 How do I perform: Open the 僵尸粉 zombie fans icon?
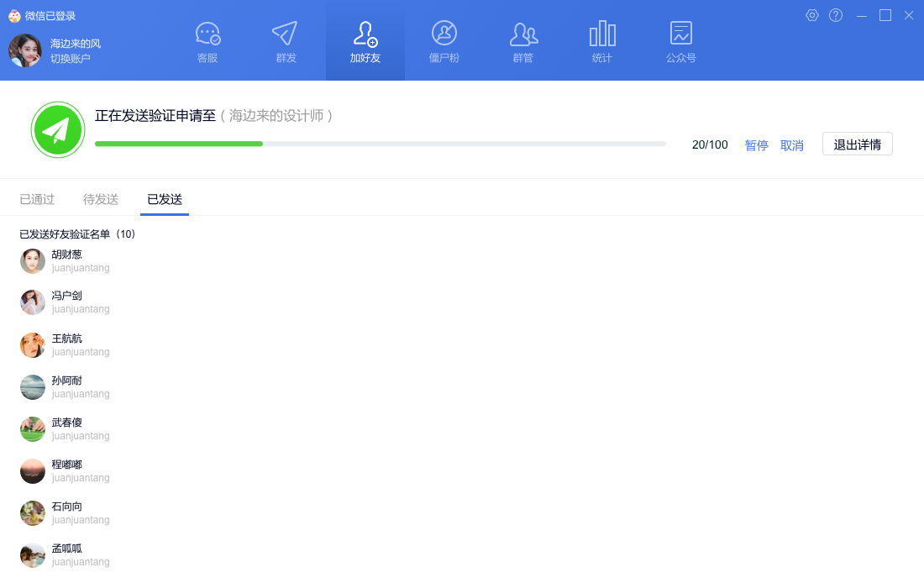pyautogui.click(x=444, y=34)
